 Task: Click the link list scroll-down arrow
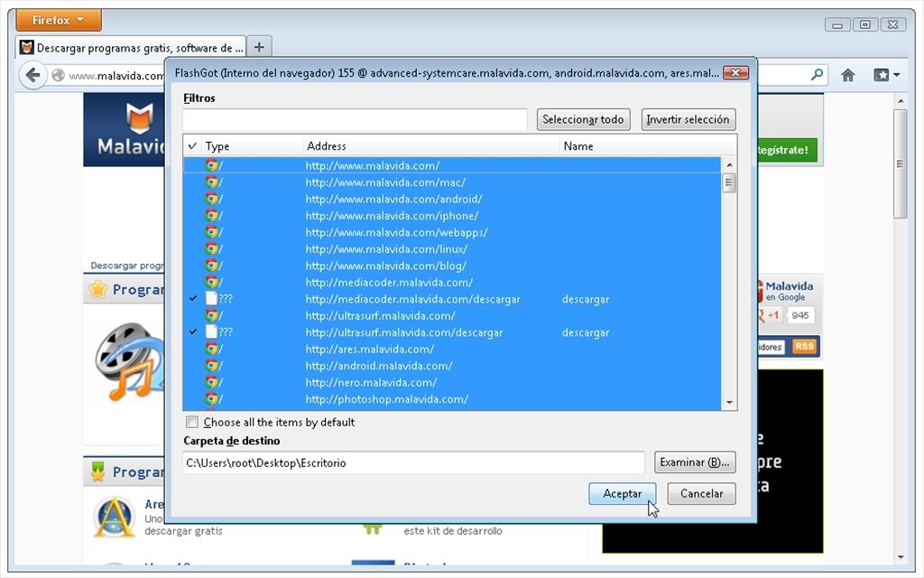[x=729, y=403]
